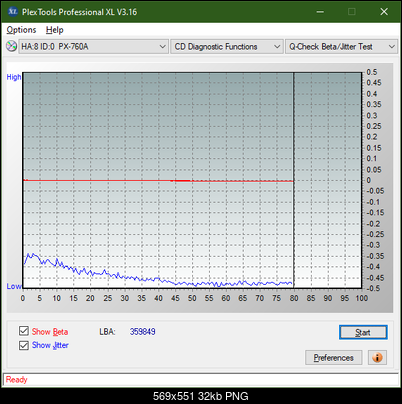Viewport: 402px width, 404px height.
Task: Click the 100 mark on the x-axis
Action: click(362, 298)
